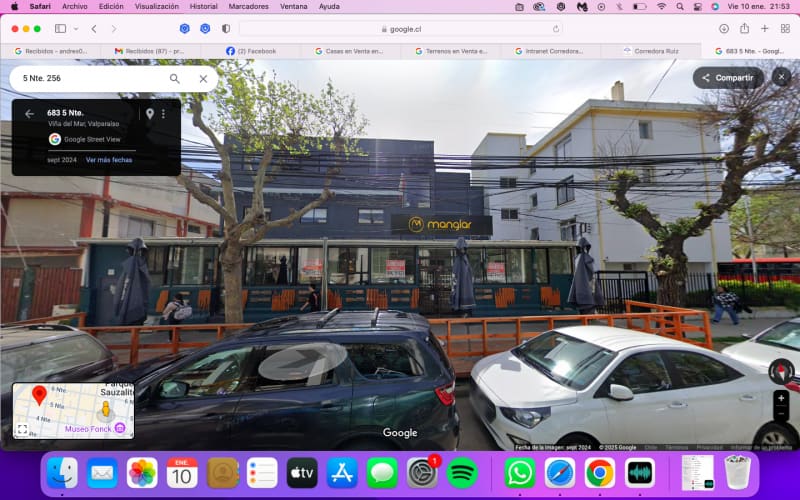Open the Safari share sheet

744,29
